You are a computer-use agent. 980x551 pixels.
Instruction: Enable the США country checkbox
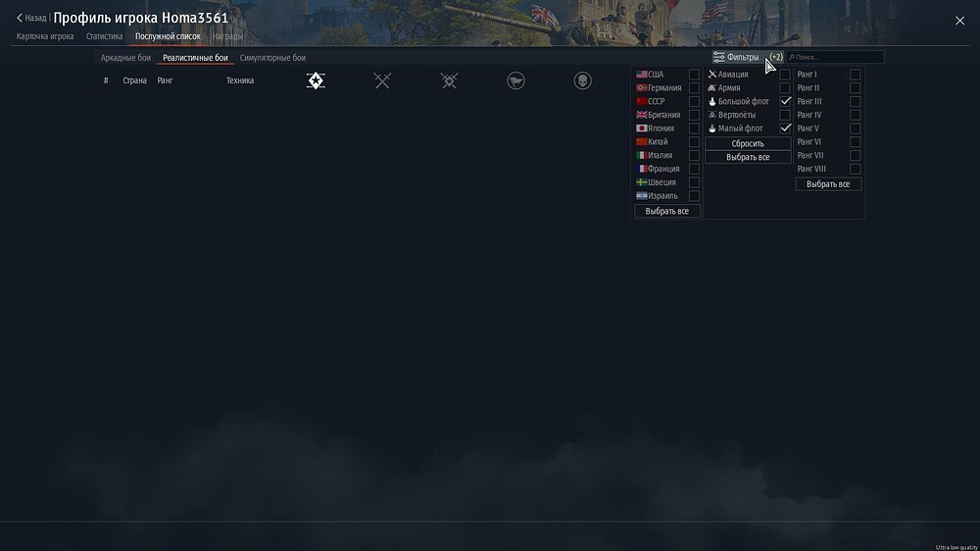(x=694, y=75)
